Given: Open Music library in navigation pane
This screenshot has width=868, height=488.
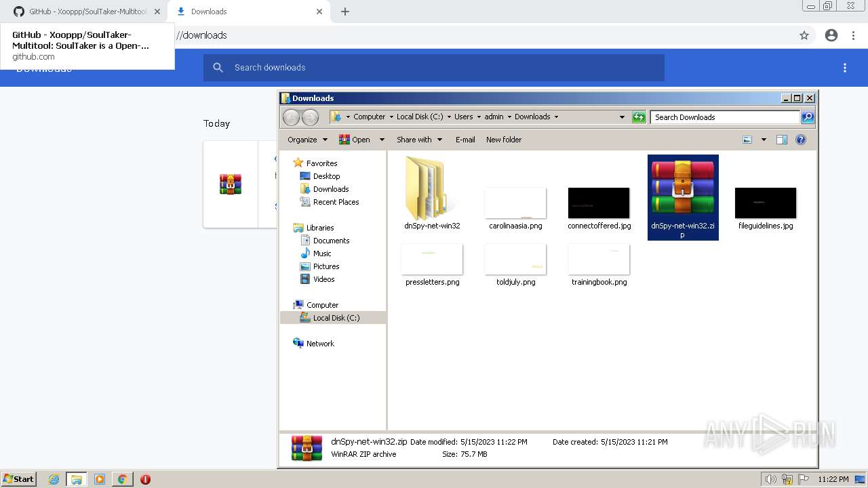Looking at the screenshot, I should click(322, 253).
